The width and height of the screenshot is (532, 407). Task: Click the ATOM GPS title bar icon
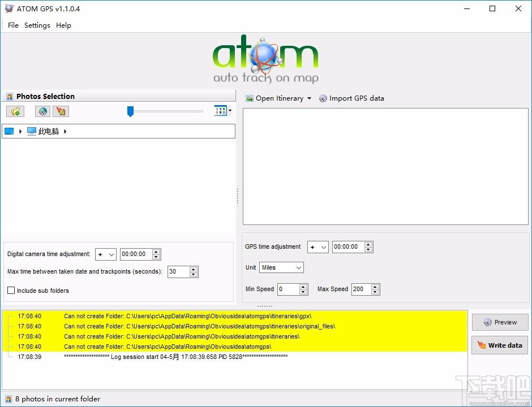[x=9, y=8]
